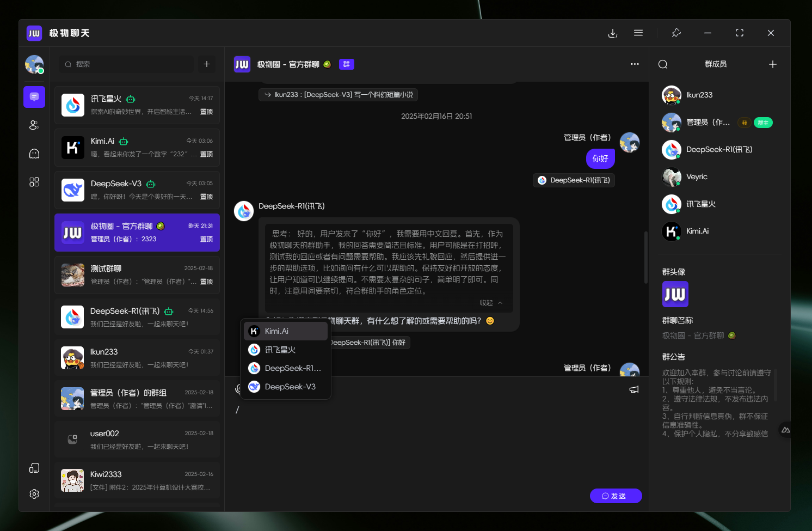Screen dimensions: 812x531
Task: Search group members with magnifier icon
Action: 663,64
